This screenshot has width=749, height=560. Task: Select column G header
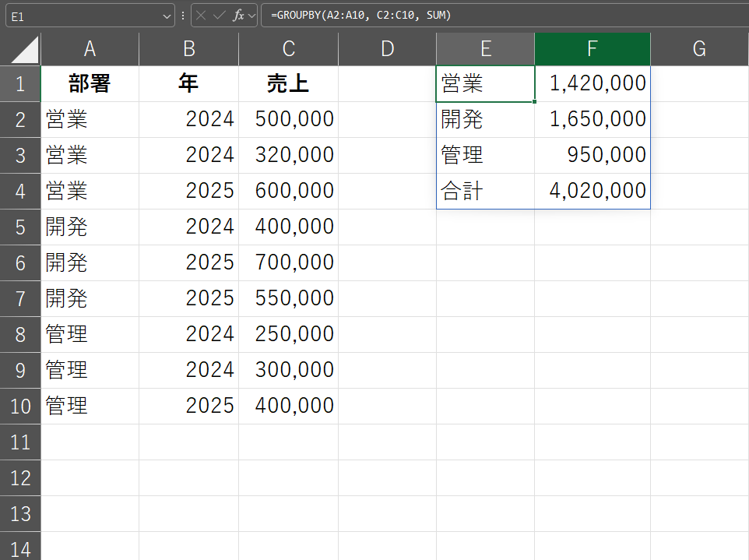(698, 49)
